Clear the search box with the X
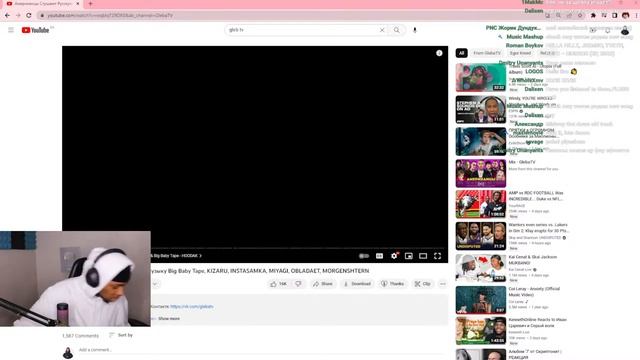The width and height of the screenshot is (640, 360). tap(382, 30)
